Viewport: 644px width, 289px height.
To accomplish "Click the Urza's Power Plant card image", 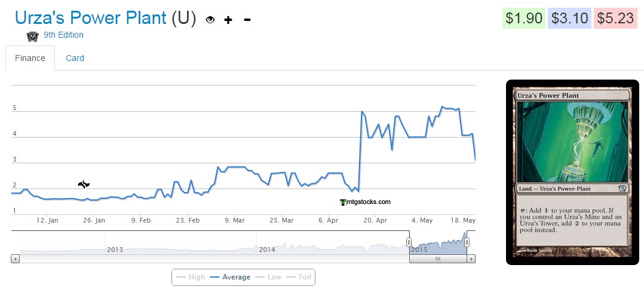I will pos(572,172).
